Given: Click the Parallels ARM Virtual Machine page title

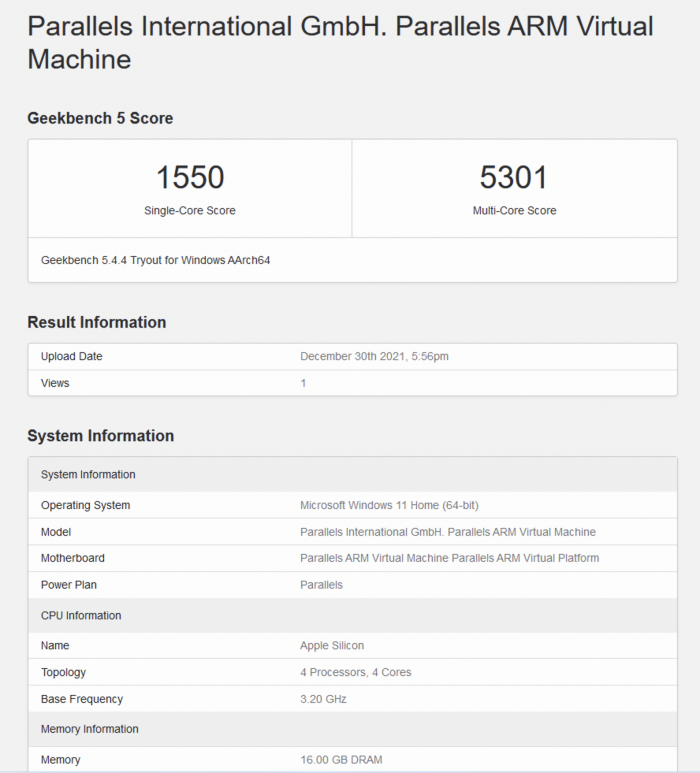Looking at the screenshot, I should click(340, 42).
